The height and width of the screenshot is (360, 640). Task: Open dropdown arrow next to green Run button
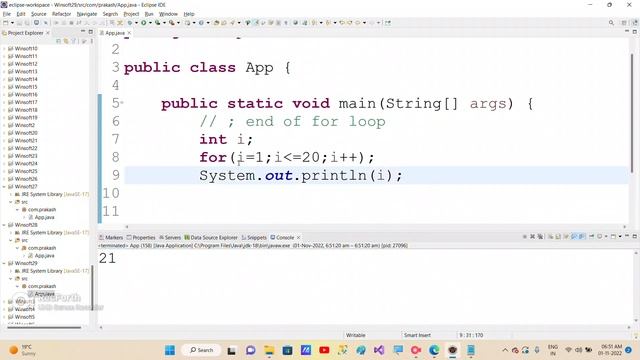[150, 23]
